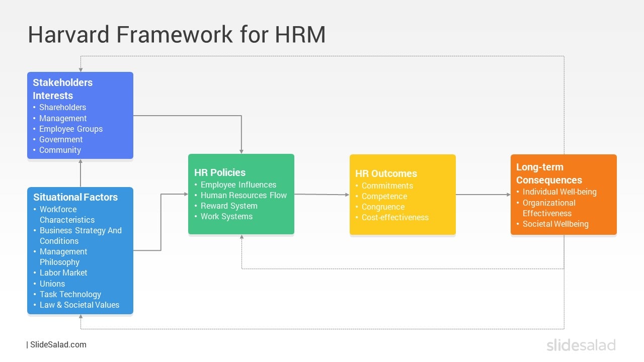Viewport: 644px width, 362px height.
Task: Click the Law & Societal Values bullet
Action: tap(79, 305)
